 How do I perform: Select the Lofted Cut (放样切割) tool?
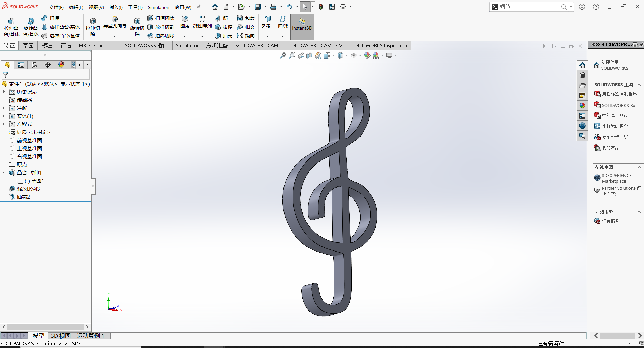point(161,27)
